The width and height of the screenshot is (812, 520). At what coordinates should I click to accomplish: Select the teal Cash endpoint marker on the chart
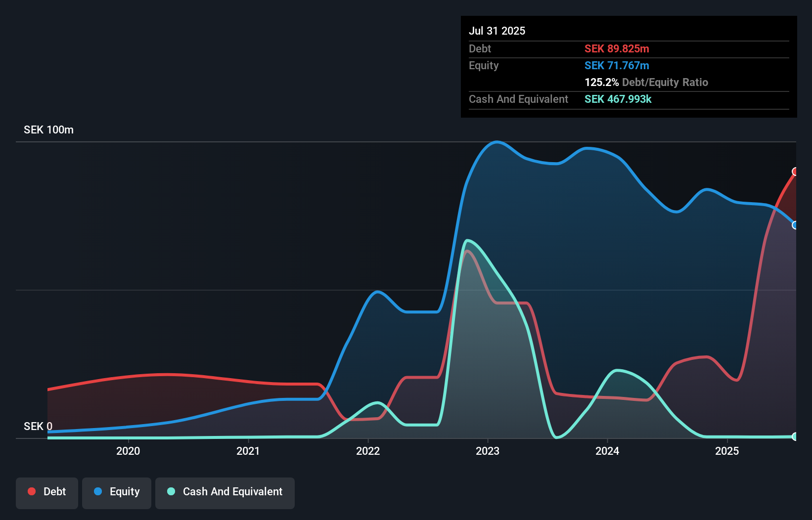[x=796, y=437]
